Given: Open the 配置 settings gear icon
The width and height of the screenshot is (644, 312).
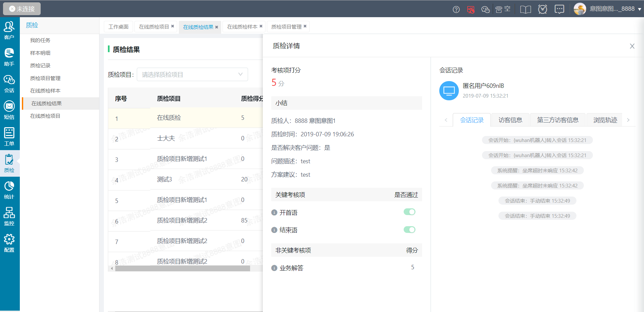Looking at the screenshot, I should (x=9, y=243).
